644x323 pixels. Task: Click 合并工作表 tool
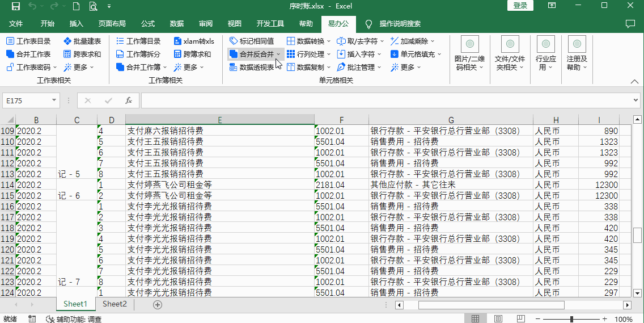[x=29, y=54]
